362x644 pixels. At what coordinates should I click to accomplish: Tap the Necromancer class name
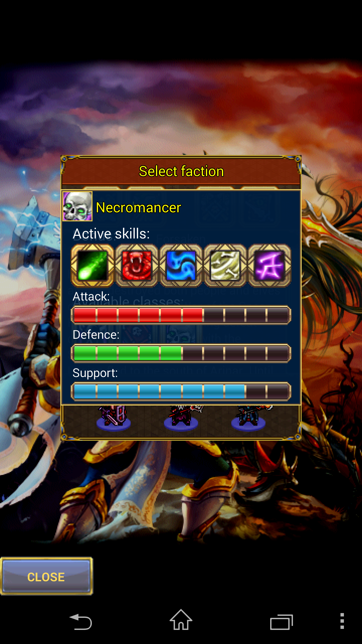point(138,208)
